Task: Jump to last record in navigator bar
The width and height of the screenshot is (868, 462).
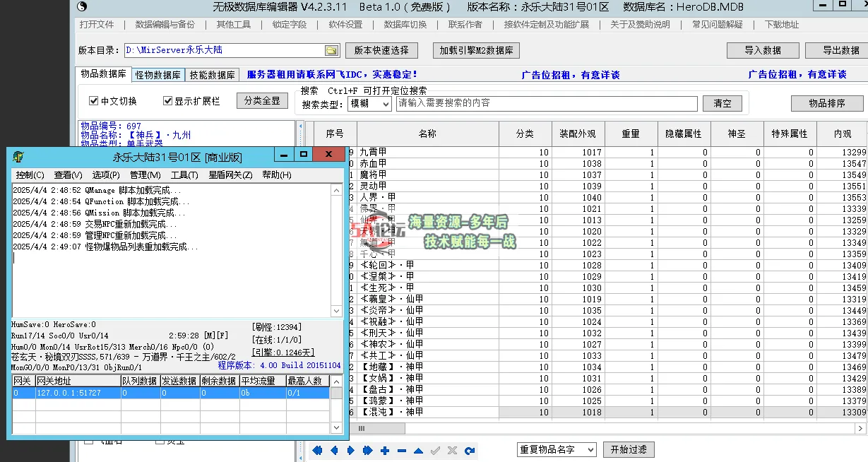Action: pos(368,450)
